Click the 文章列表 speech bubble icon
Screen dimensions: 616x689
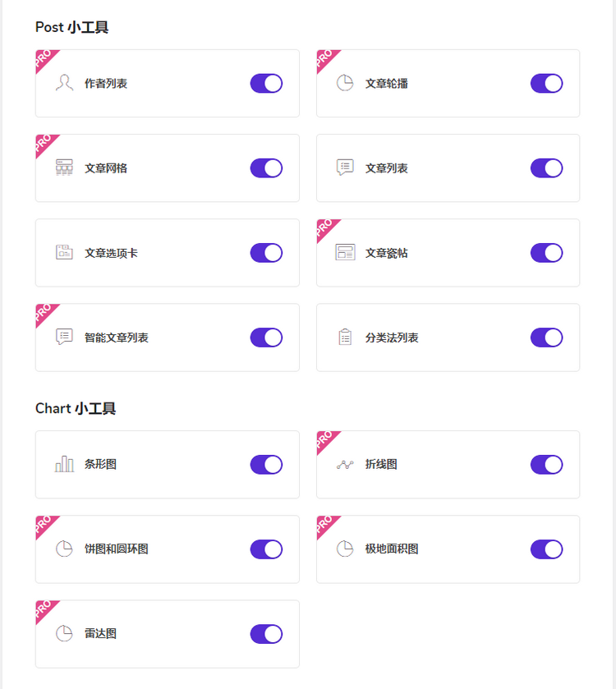pyautogui.click(x=345, y=168)
